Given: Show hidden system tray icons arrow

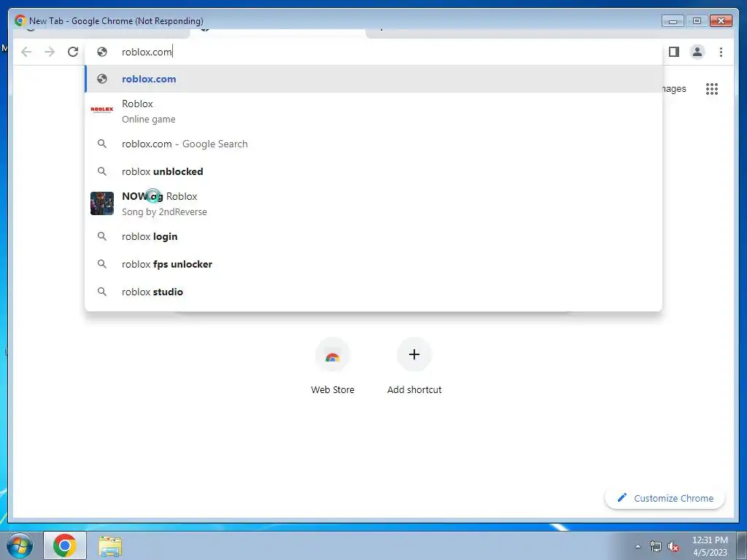Looking at the screenshot, I should [638, 546].
